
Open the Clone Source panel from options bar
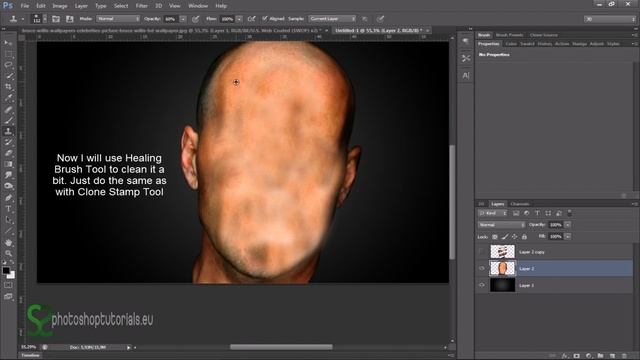click(70, 19)
